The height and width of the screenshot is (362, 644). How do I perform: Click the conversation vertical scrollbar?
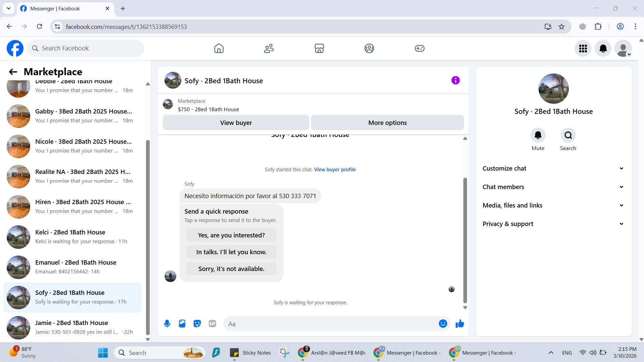click(x=465, y=240)
